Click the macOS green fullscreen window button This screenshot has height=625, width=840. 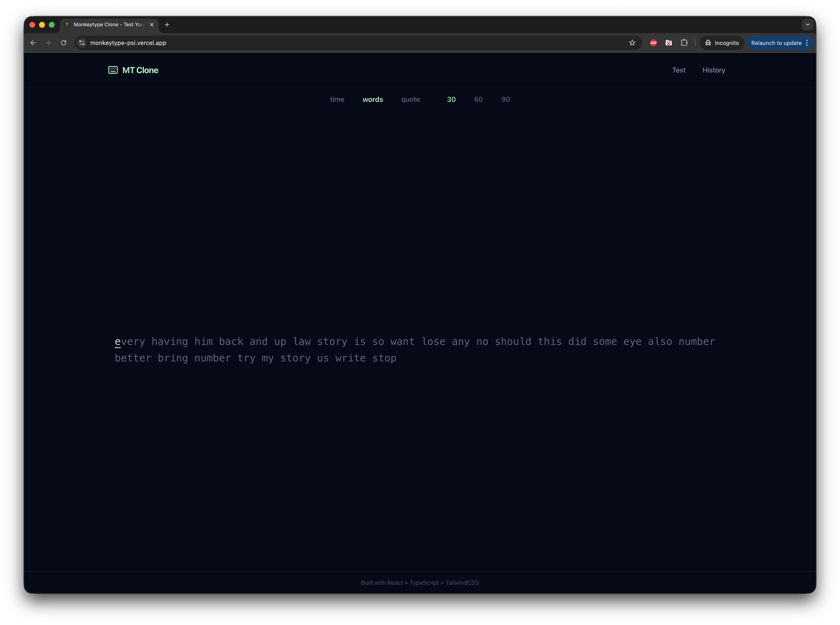[x=52, y=25]
